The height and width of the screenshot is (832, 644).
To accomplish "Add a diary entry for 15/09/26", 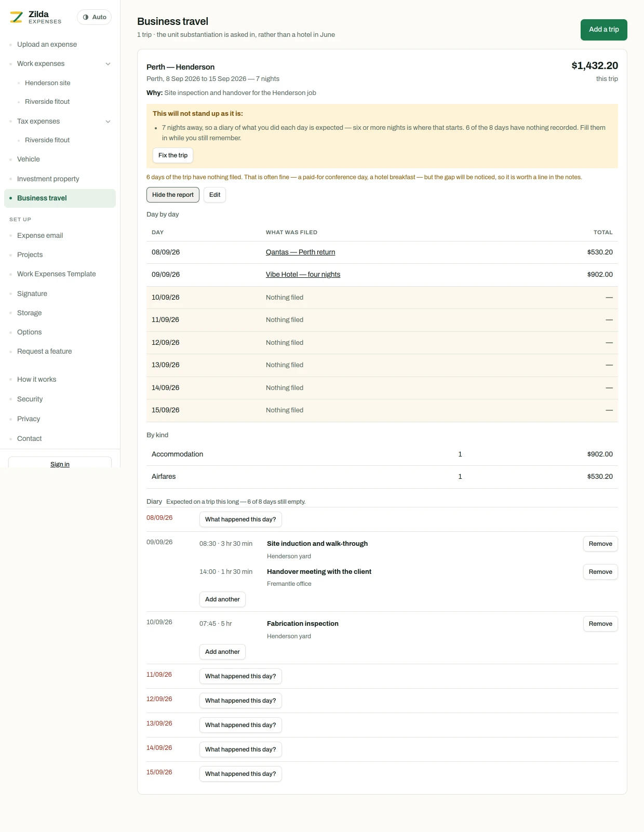I will click(x=240, y=774).
